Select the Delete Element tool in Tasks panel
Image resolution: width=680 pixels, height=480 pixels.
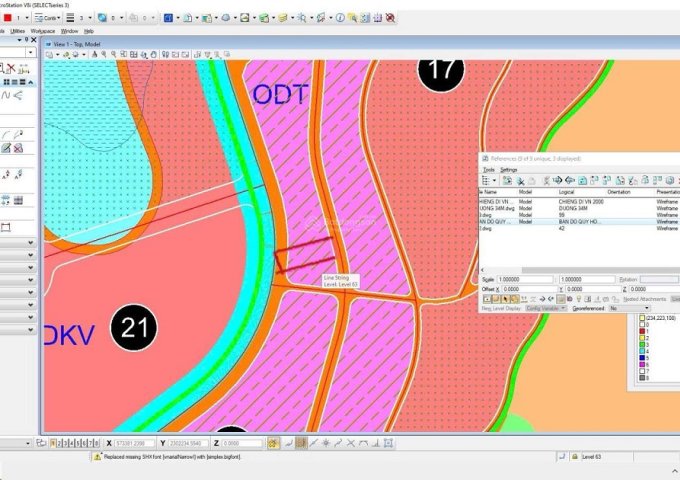[11, 68]
